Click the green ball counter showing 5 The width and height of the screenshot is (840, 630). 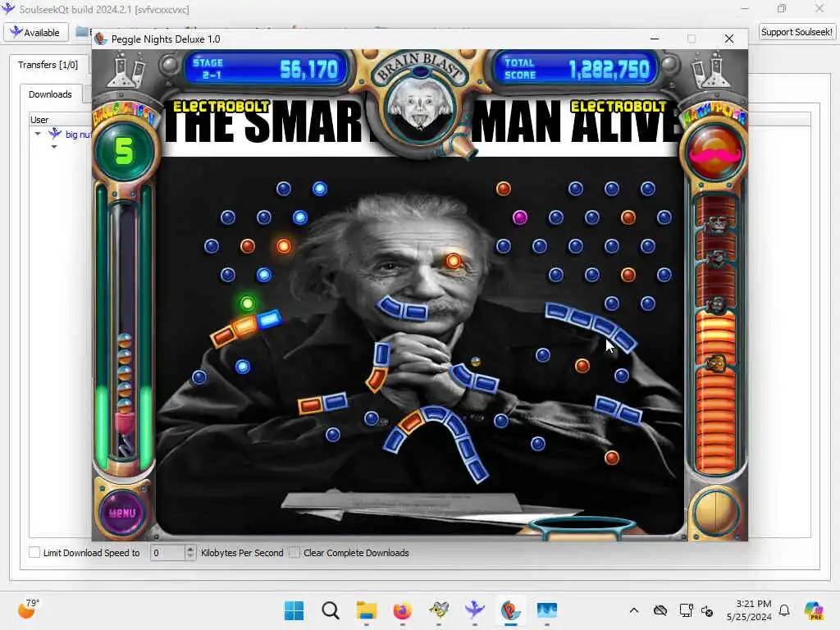click(124, 151)
